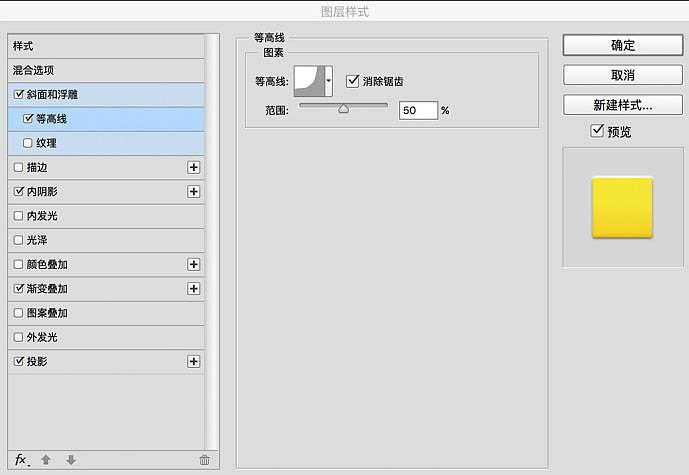
Task: Click the move effect down arrow
Action: coord(70,459)
